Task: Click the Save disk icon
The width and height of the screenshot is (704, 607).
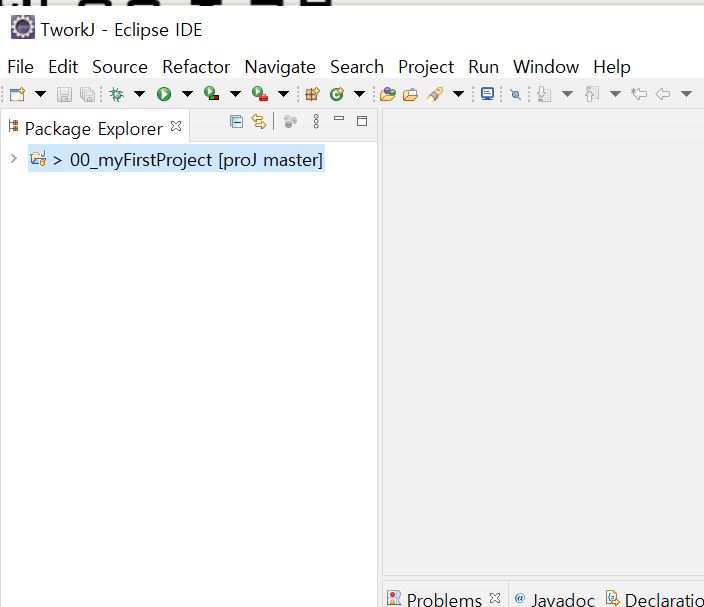Action: point(64,94)
